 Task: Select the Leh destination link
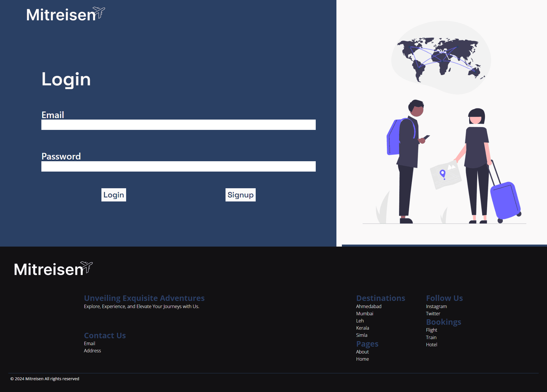coord(360,321)
